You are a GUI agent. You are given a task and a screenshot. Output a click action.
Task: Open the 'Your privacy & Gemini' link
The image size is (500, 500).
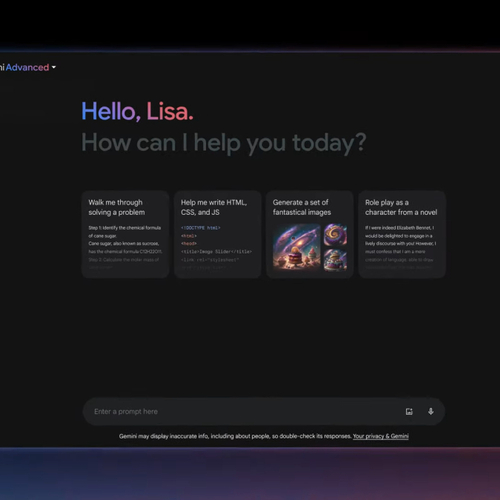pos(381,436)
